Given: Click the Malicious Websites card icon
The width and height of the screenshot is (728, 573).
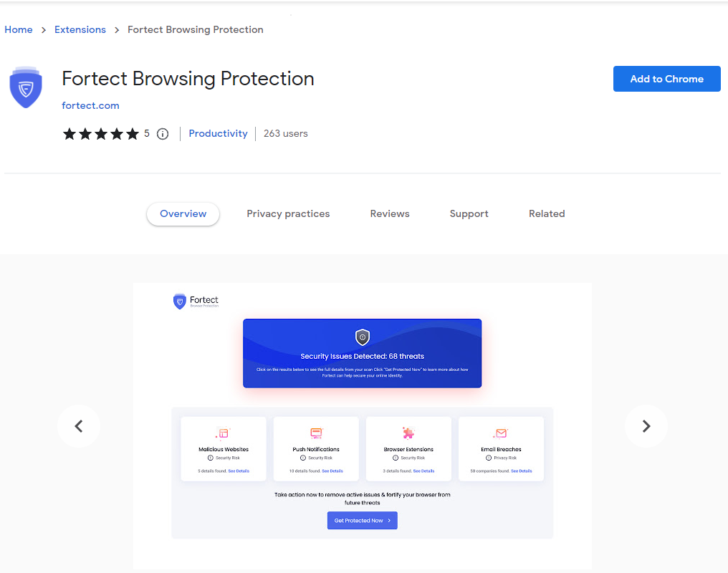Looking at the screenshot, I should 224,433.
